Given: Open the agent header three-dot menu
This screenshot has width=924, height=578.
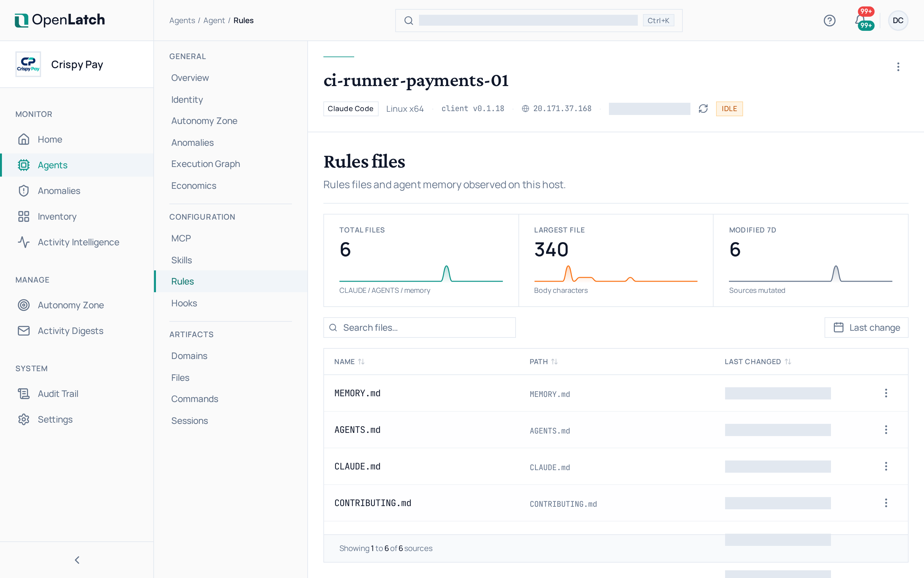Looking at the screenshot, I should [898, 67].
